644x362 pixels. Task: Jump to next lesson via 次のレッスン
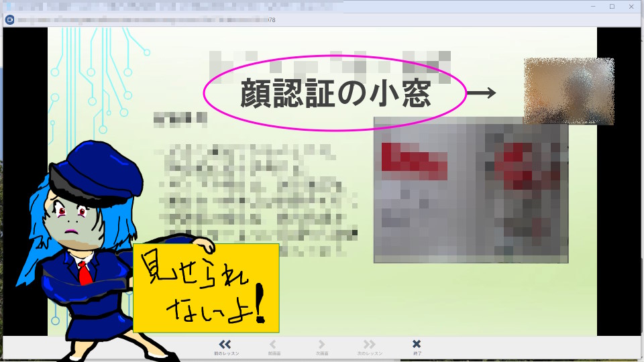point(370,346)
